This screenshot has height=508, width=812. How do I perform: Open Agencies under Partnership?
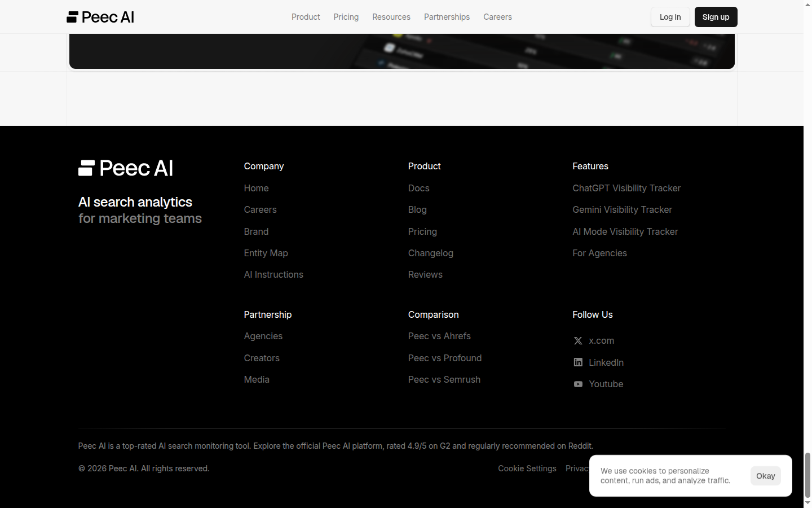(263, 336)
